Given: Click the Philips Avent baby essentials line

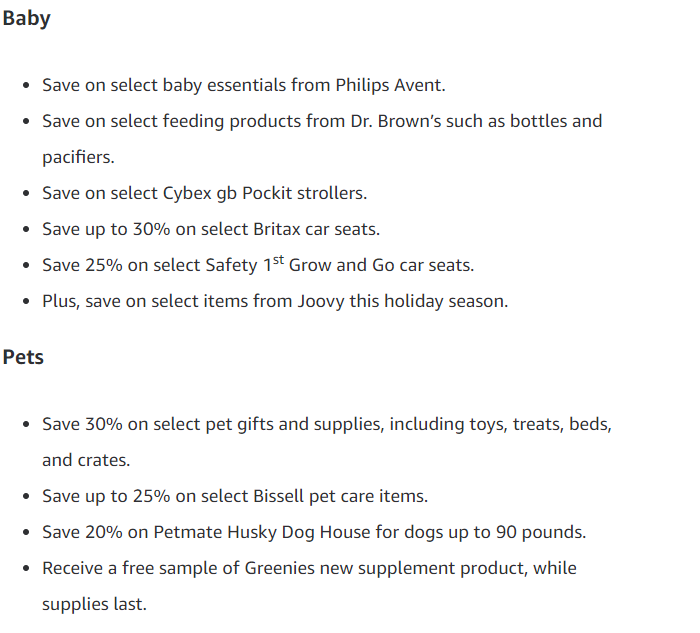Looking at the screenshot, I should click(244, 85).
